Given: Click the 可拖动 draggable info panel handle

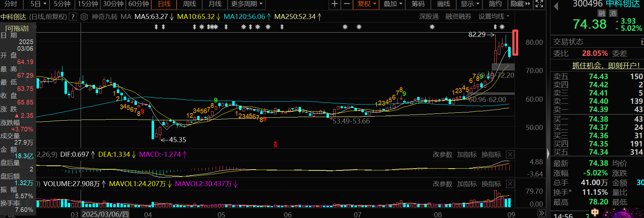Looking at the screenshot, I should coord(17,28).
